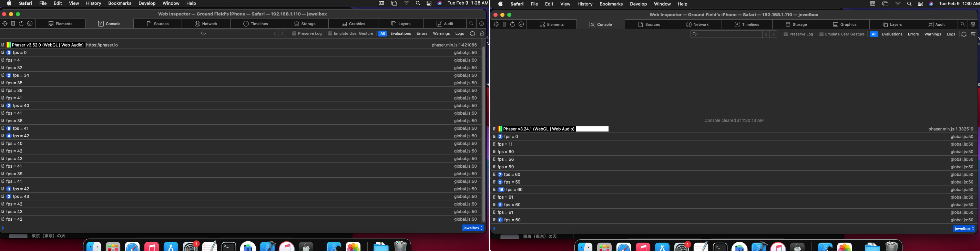
Task: Toggle Evaluations filter in right console
Action: pyautogui.click(x=892, y=34)
